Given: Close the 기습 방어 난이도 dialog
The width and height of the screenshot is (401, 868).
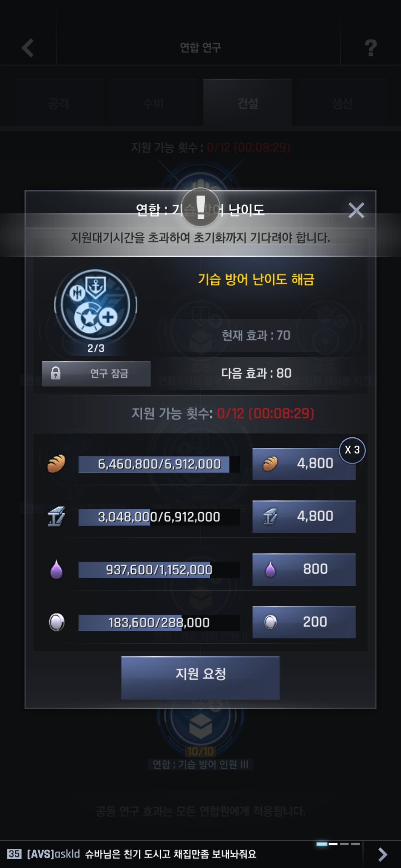Looking at the screenshot, I should click(356, 210).
